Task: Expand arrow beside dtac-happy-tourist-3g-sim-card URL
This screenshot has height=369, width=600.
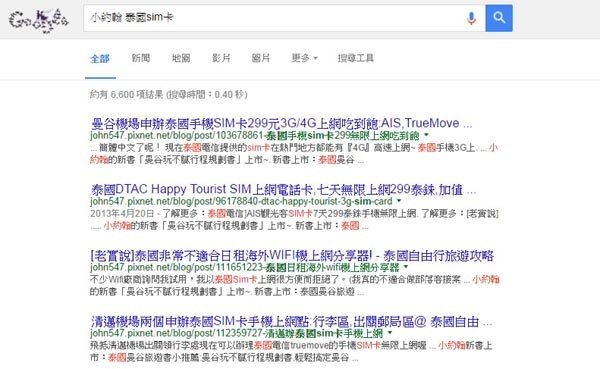Action: click(399, 201)
